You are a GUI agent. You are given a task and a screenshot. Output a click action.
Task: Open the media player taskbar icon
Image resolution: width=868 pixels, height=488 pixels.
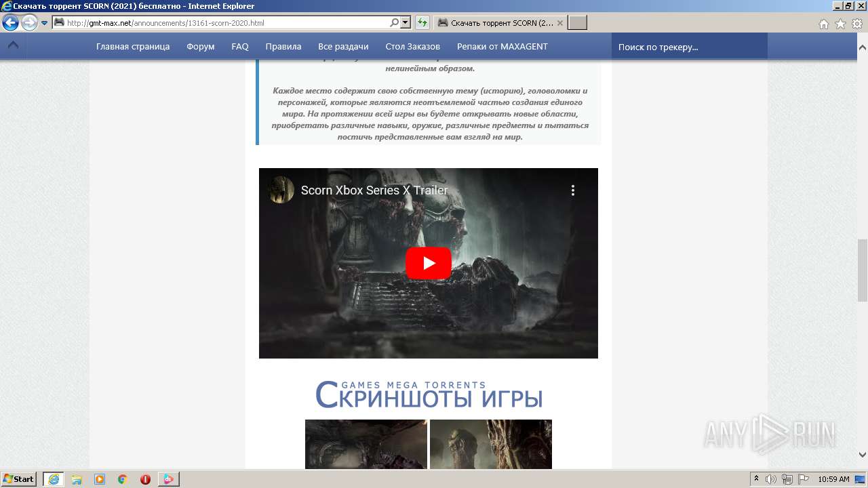(x=100, y=479)
